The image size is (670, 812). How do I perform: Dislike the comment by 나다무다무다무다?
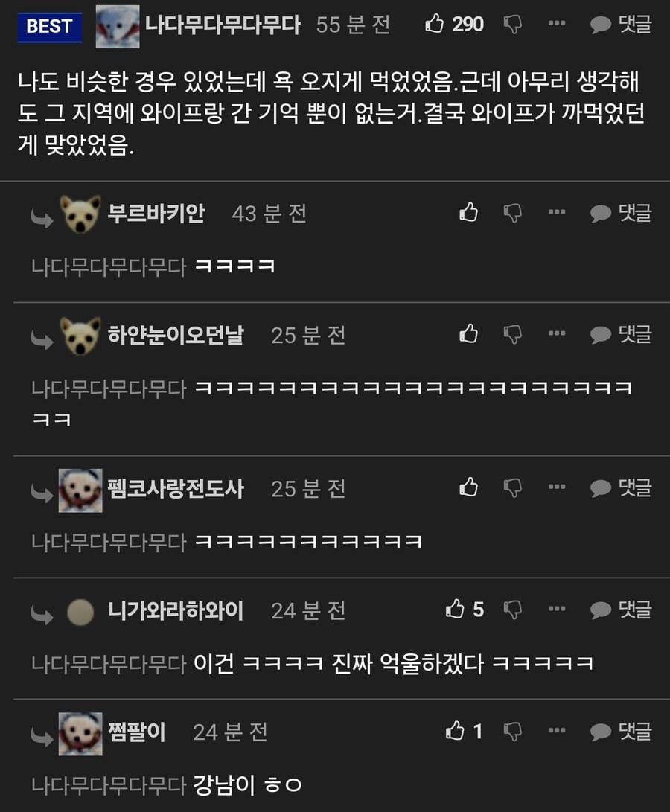pyautogui.click(x=513, y=25)
